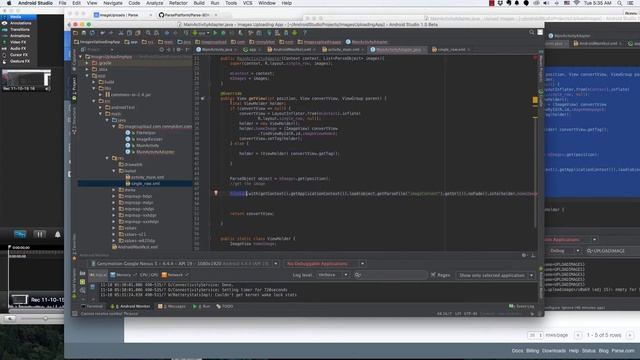640x360 pixels.
Task: Open the Messages tool window tab
Action: coord(172,306)
